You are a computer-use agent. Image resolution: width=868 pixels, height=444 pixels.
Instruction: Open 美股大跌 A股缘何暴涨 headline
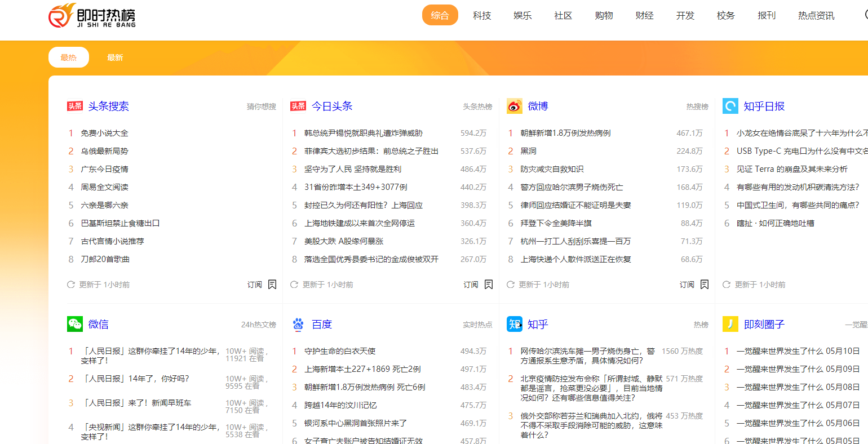[x=344, y=241]
